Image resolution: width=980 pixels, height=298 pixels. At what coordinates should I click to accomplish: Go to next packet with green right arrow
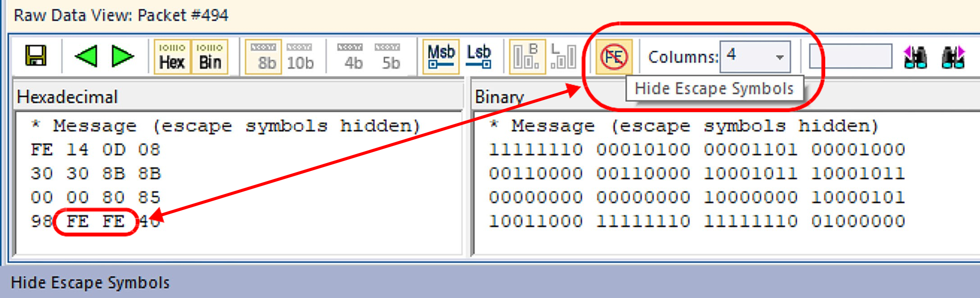[123, 56]
